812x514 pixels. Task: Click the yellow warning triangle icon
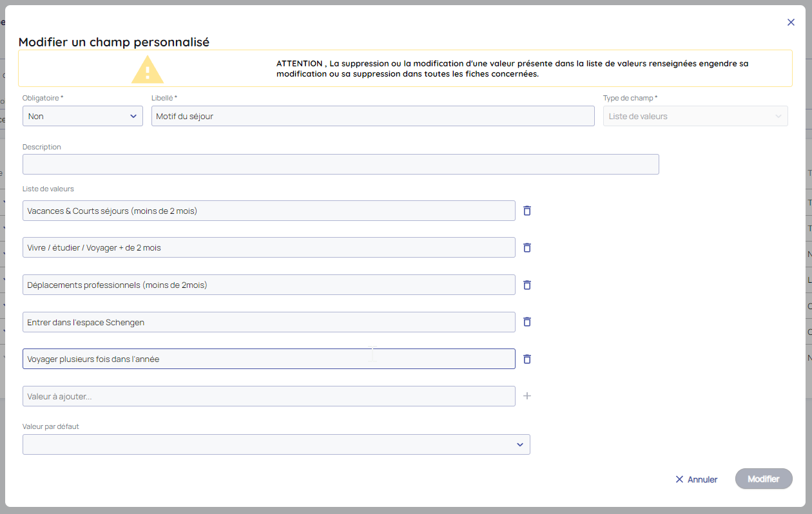148,70
